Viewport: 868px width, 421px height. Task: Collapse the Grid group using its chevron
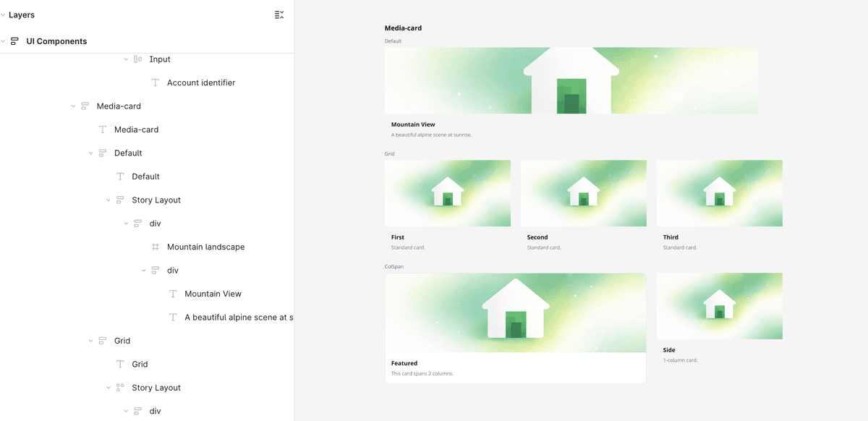pos(90,340)
